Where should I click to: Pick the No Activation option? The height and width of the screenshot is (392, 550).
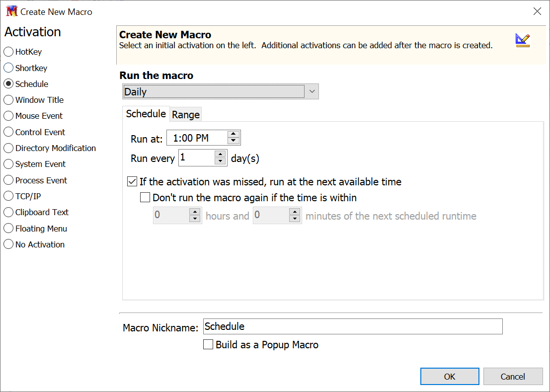[8, 244]
